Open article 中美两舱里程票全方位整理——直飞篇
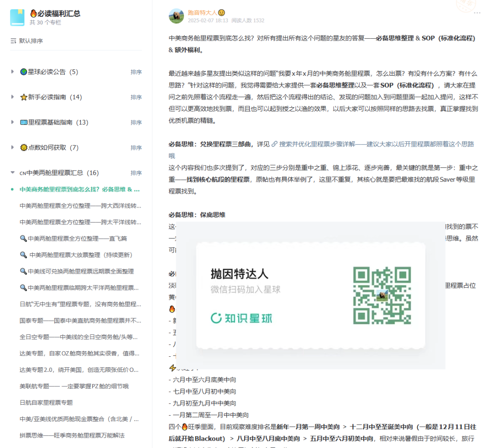The image size is (493, 448). click(73, 239)
